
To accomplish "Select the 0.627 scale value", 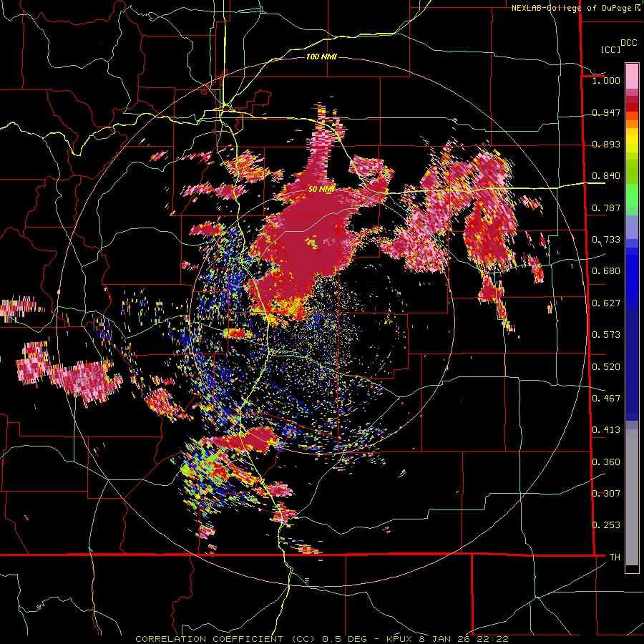I will [606, 303].
